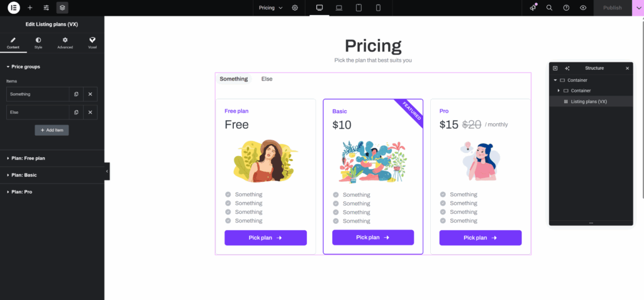The image size is (644, 300).
Task: Open the Advanced tab
Action: click(65, 43)
